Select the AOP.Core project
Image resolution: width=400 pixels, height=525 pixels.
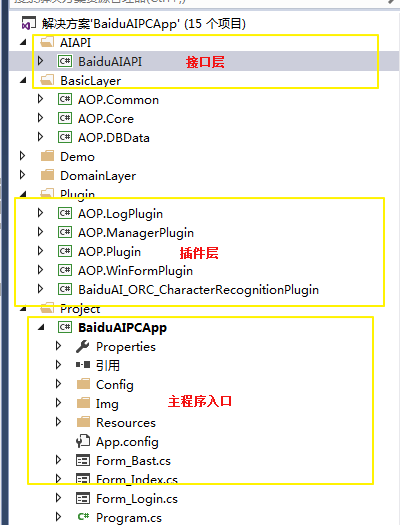point(106,119)
